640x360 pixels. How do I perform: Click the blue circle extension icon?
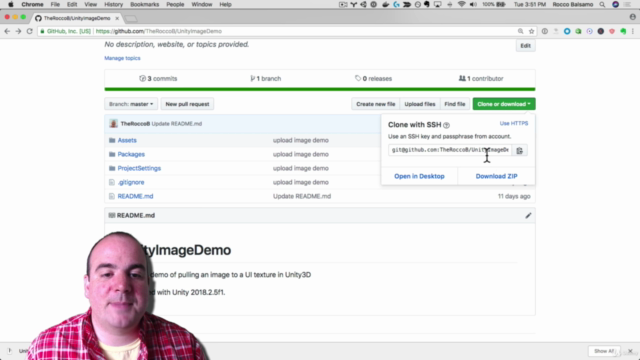pos(567,31)
